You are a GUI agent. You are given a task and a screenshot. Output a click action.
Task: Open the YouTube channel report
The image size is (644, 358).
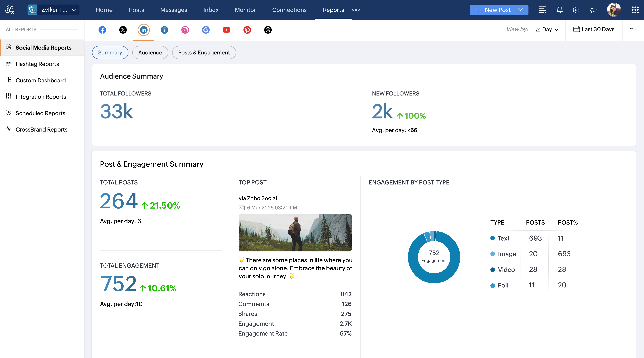coord(226,30)
